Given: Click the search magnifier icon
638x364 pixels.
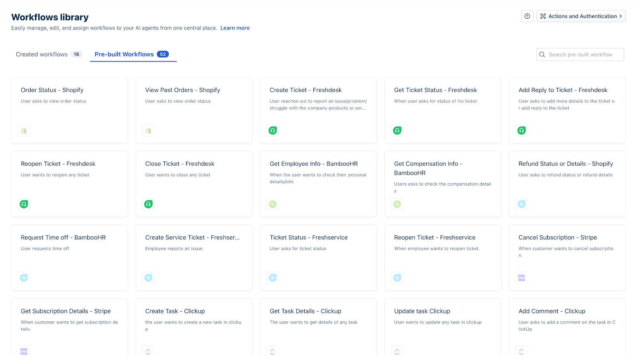Looking at the screenshot, I should point(542,55).
